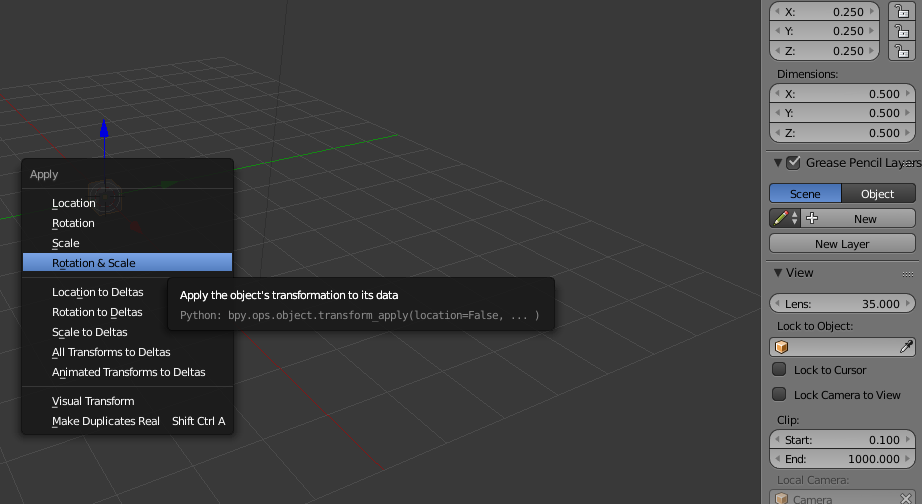Decrease the Lens value with left arrow
This screenshot has height=504, width=922.
coord(777,303)
